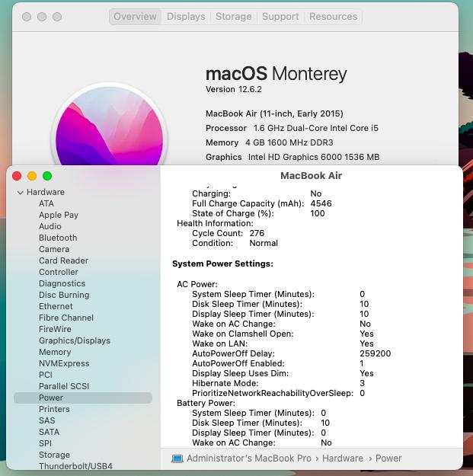Click the '1.6 GHz Dual-Core Intel Core i5' value
473x476 pixels.
(x=316, y=128)
